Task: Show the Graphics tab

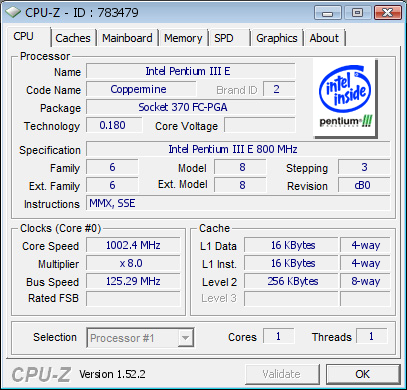Action: pos(277,38)
